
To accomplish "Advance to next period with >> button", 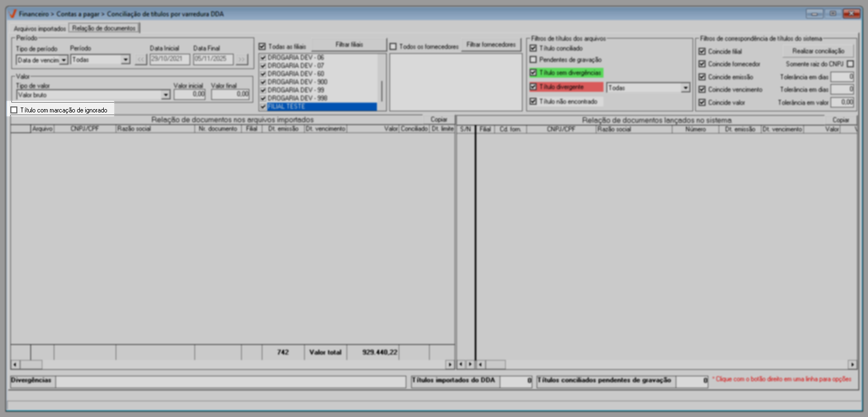I will point(242,60).
